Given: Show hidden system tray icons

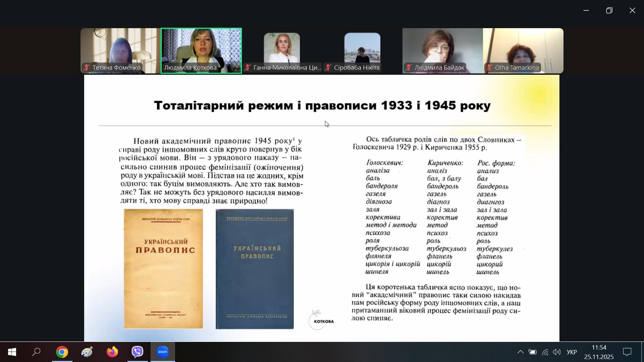Looking at the screenshot, I should [x=520, y=352].
